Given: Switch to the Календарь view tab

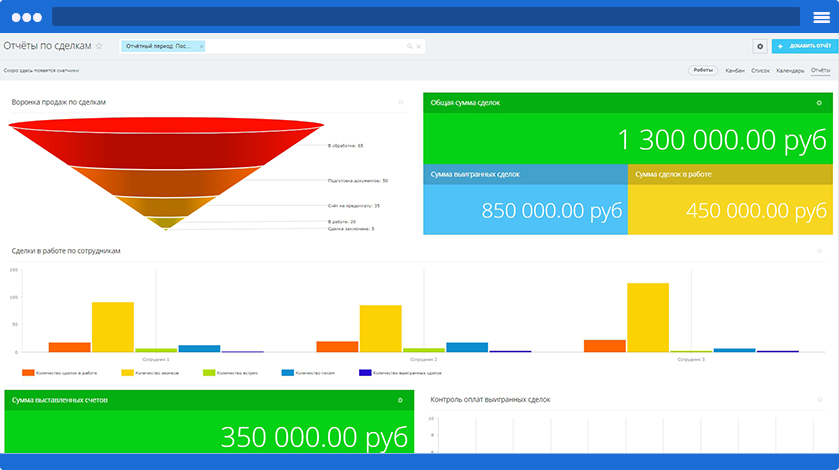Looking at the screenshot, I should [790, 70].
